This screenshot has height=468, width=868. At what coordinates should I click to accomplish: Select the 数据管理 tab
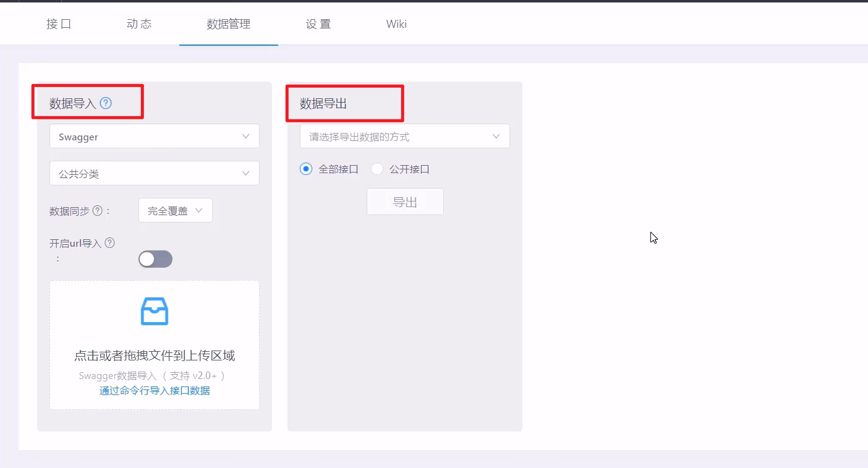coord(229,24)
